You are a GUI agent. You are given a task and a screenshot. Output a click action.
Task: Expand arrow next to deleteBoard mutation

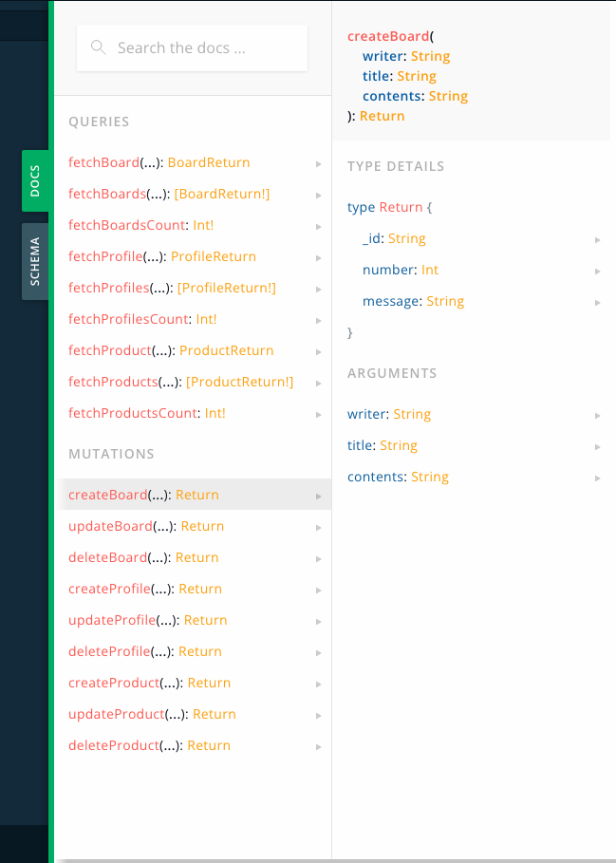click(319, 559)
